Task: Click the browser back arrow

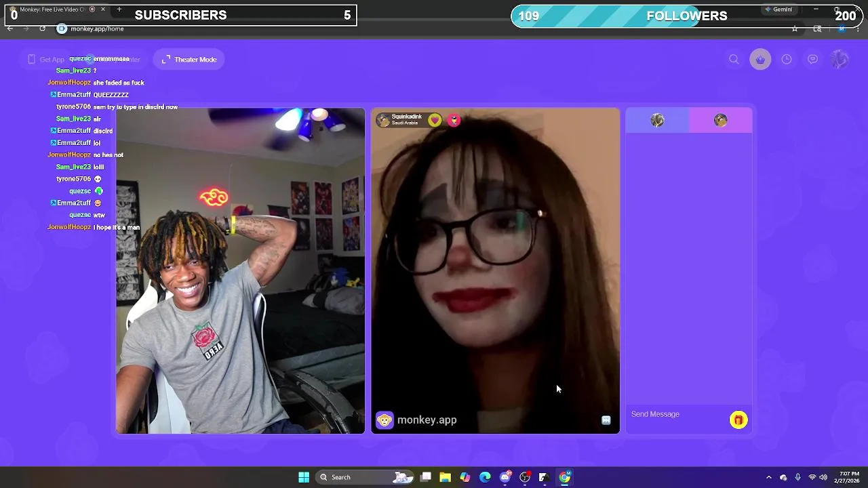Action: (x=9, y=28)
